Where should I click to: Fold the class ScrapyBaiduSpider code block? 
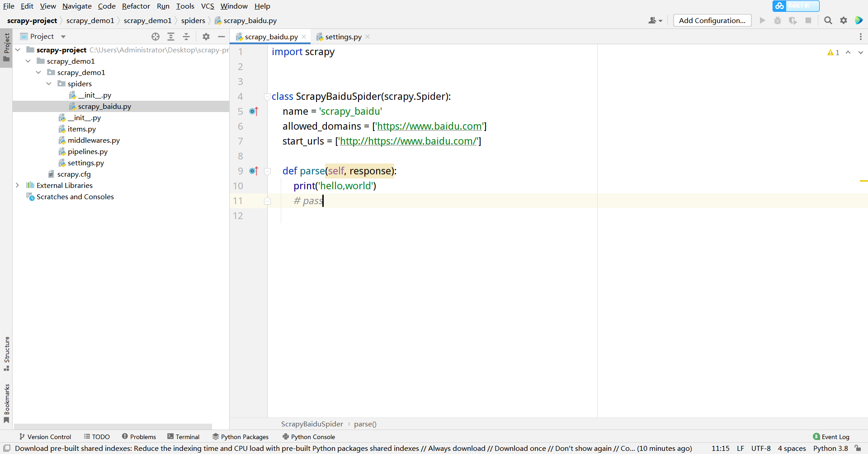(x=267, y=97)
